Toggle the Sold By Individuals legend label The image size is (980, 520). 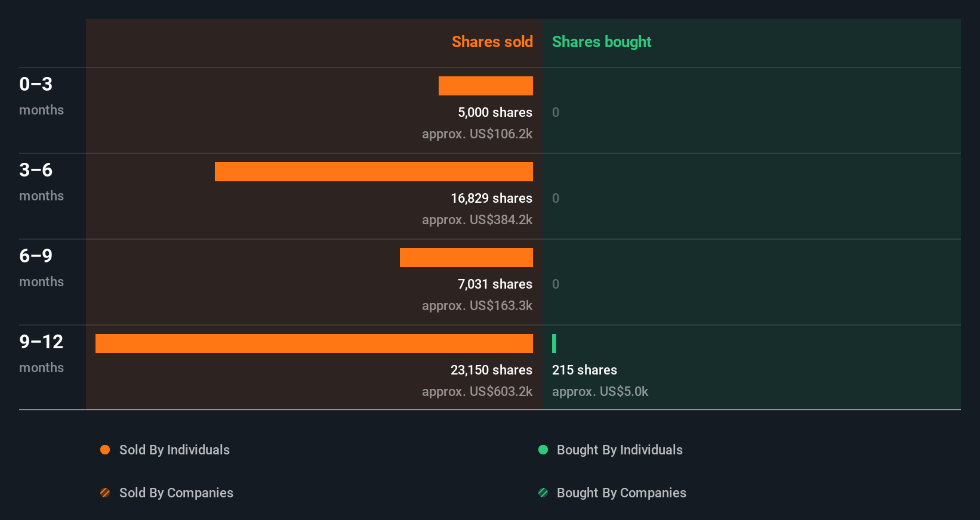click(x=174, y=450)
